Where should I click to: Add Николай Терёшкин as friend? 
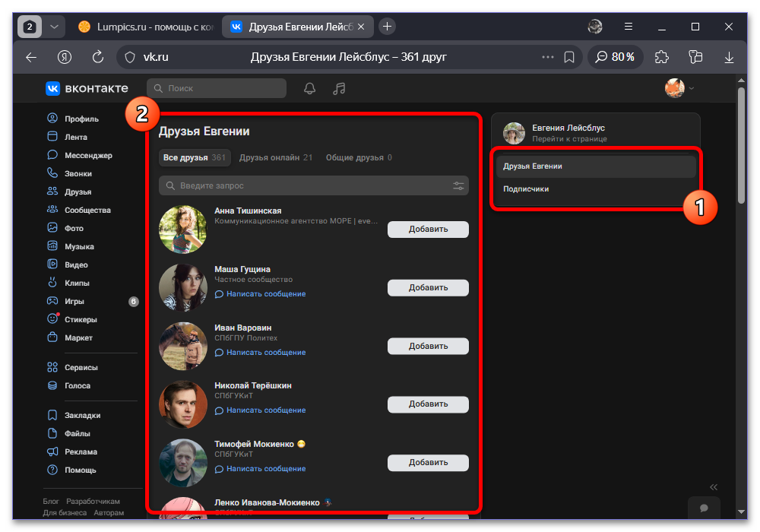tap(428, 404)
